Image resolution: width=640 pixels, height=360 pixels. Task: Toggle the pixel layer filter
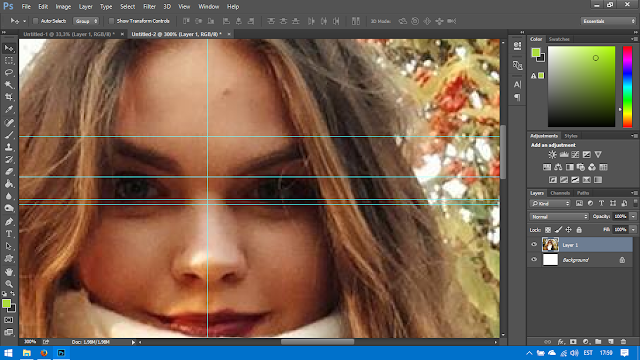click(579, 203)
